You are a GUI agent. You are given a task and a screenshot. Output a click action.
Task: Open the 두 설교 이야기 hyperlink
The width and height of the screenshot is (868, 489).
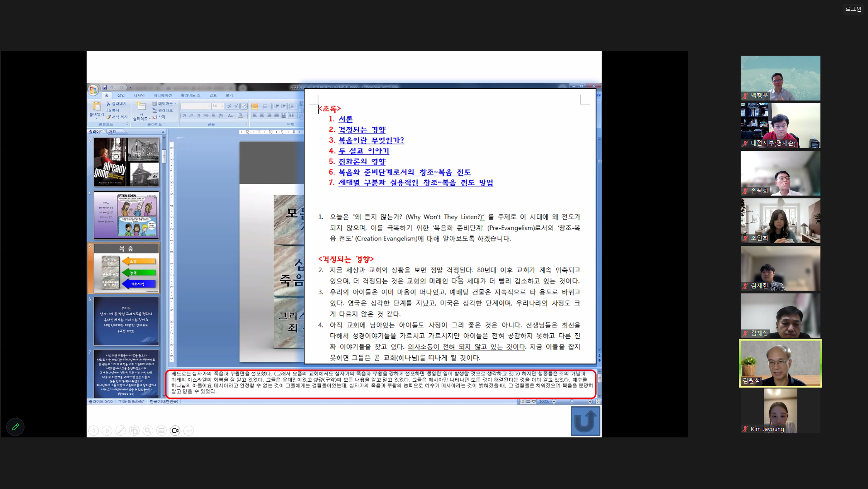[x=364, y=151]
